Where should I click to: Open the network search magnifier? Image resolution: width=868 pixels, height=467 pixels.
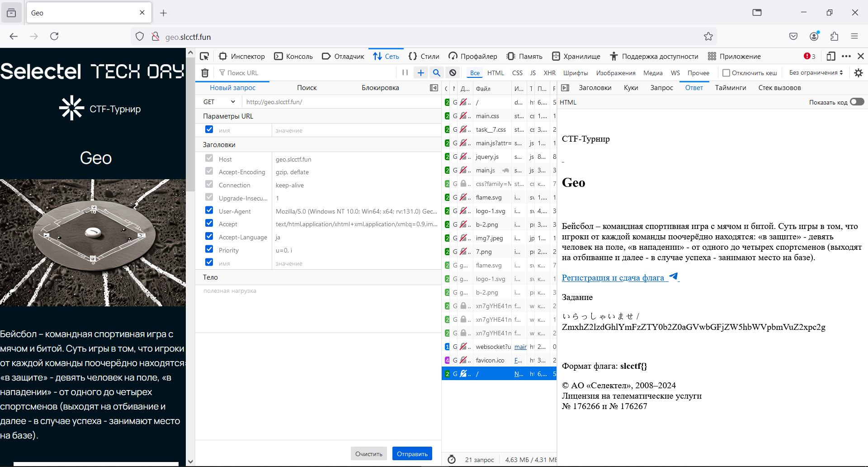click(x=436, y=72)
